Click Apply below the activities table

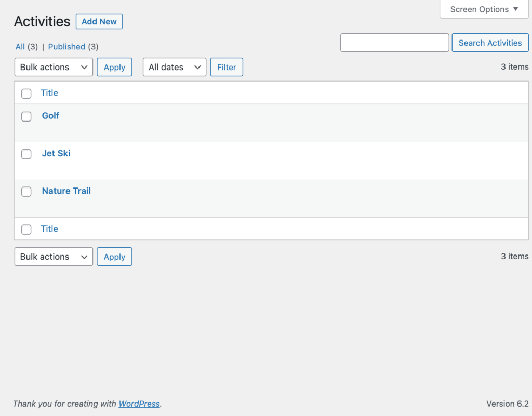point(114,256)
